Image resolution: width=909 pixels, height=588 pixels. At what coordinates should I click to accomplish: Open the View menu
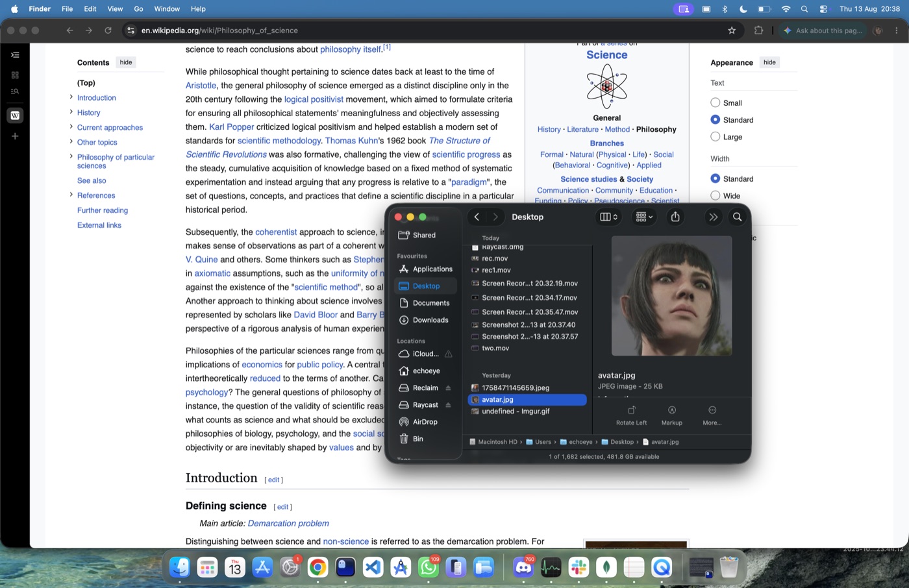pyautogui.click(x=115, y=9)
